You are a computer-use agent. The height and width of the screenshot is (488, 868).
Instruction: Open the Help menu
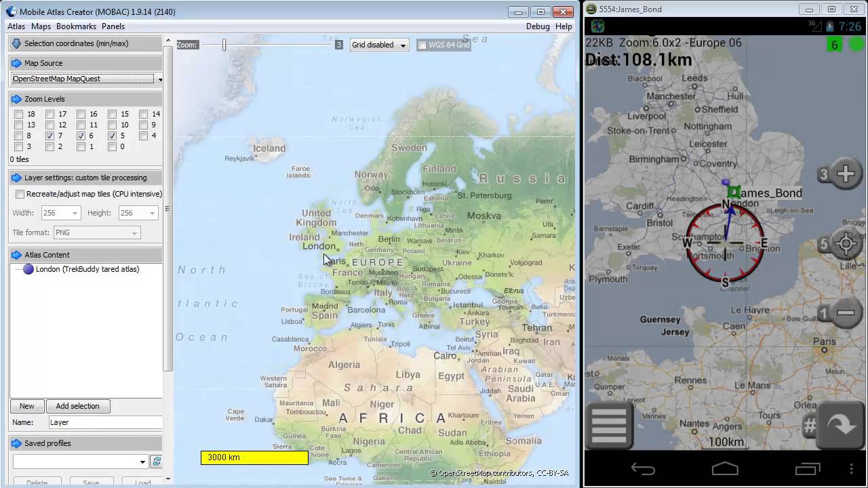(x=564, y=26)
